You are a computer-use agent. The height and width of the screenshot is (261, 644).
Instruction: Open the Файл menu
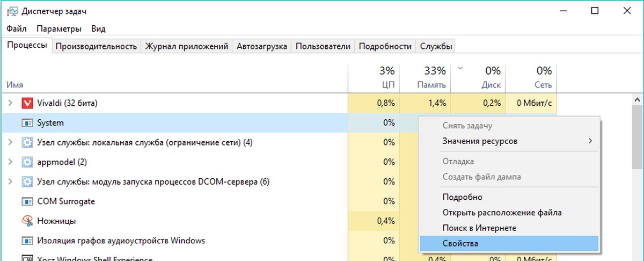coord(18,28)
